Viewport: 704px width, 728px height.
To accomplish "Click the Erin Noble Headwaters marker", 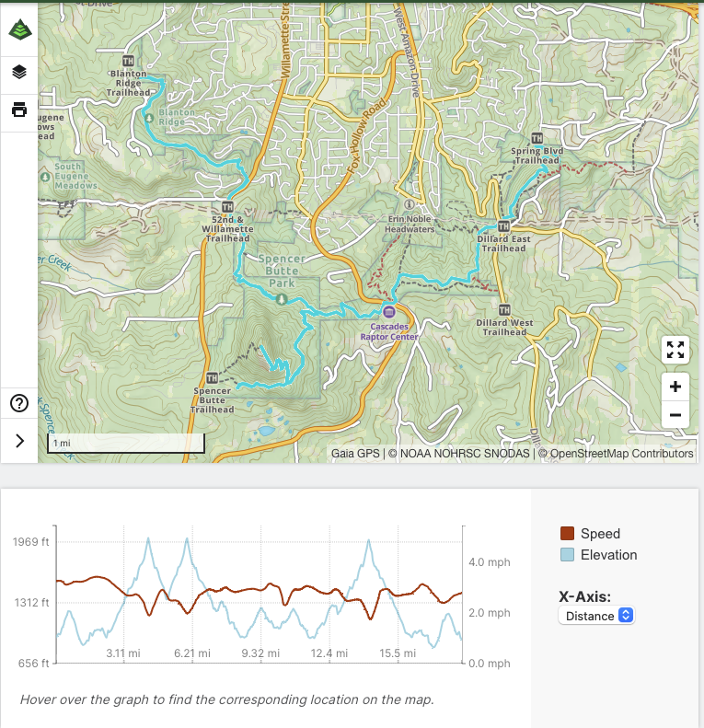I will pos(410,204).
